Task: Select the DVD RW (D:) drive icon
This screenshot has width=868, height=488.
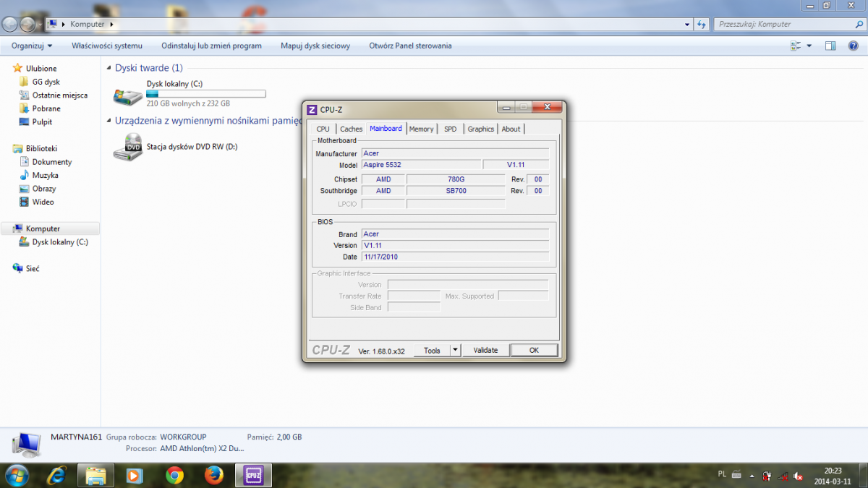Action: pyautogui.click(x=128, y=147)
